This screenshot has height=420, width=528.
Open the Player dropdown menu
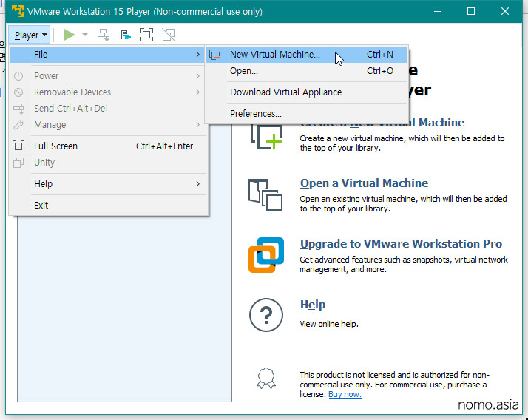(x=30, y=35)
